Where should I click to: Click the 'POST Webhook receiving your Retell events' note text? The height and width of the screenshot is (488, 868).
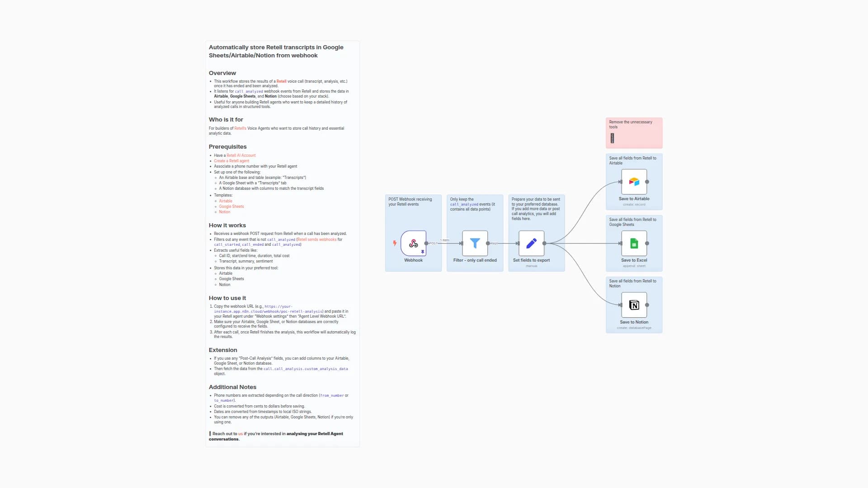click(410, 202)
